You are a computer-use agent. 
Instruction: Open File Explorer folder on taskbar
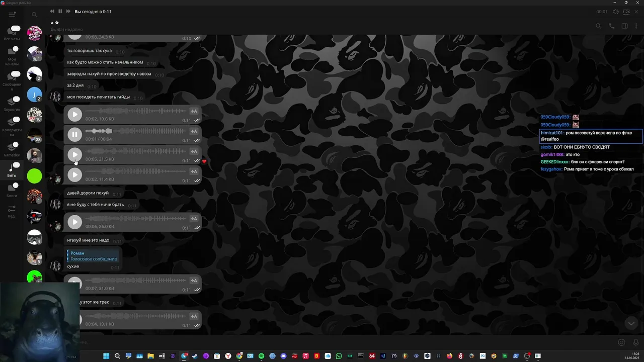(150, 356)
